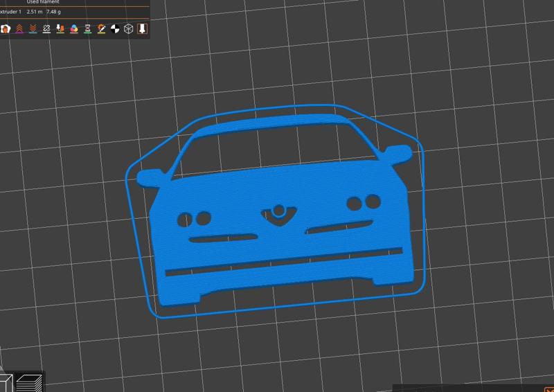Toggle Seams visibility icon

point(46,28)
